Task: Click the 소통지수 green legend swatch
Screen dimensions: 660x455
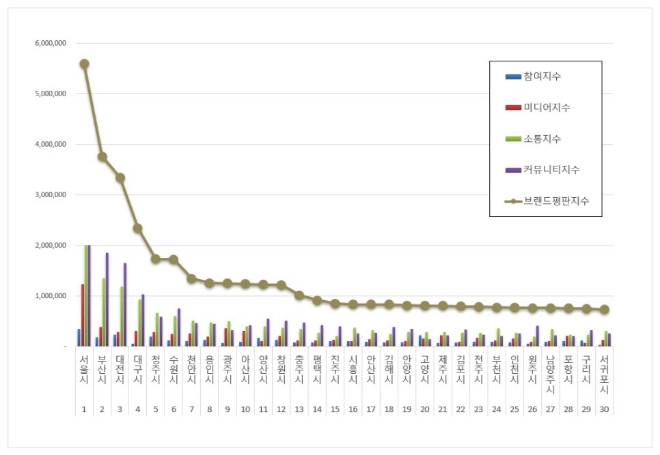Action: (512, 138)
